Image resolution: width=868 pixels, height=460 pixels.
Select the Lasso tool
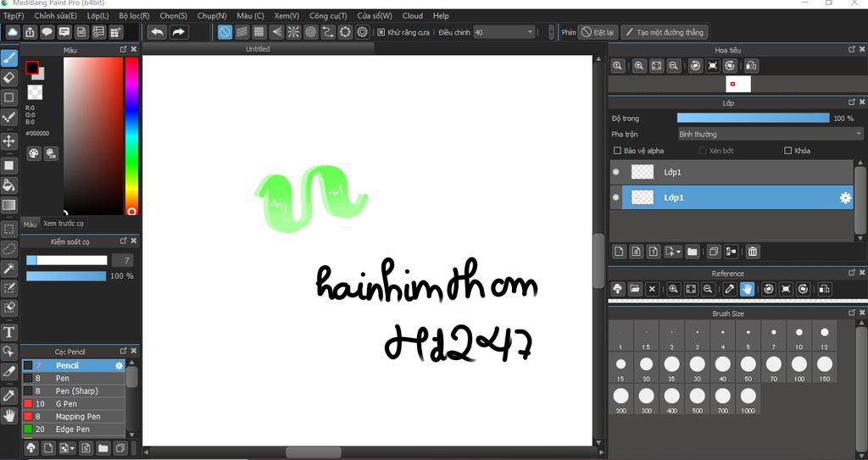pyautogui.click(x=8, y=249)
